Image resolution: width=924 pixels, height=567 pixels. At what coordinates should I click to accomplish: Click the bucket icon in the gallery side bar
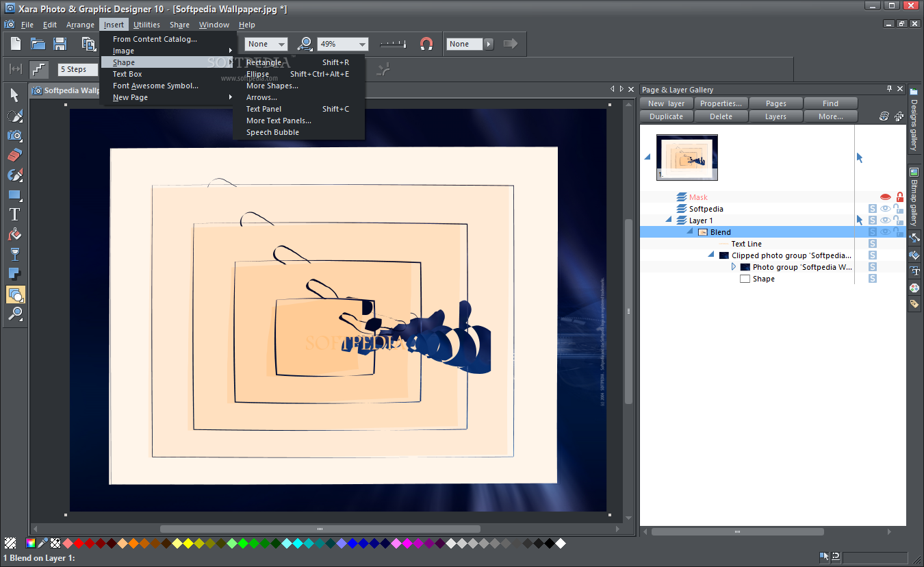[914, 255]
